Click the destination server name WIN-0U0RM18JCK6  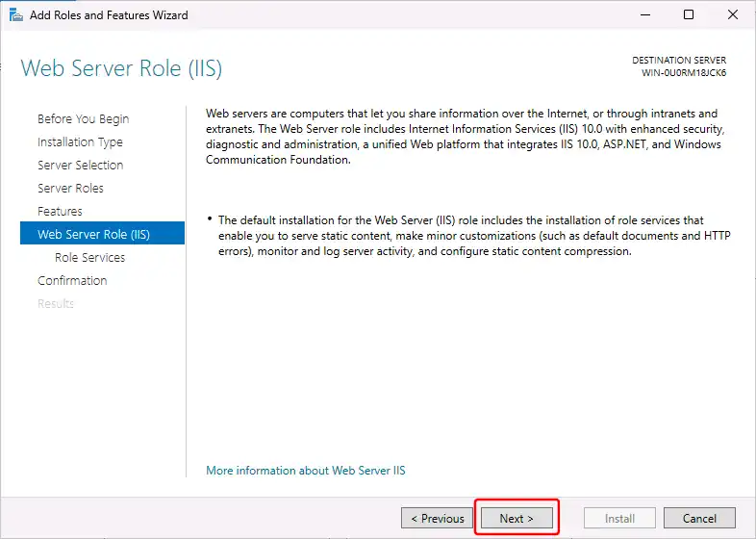[684, 73]
